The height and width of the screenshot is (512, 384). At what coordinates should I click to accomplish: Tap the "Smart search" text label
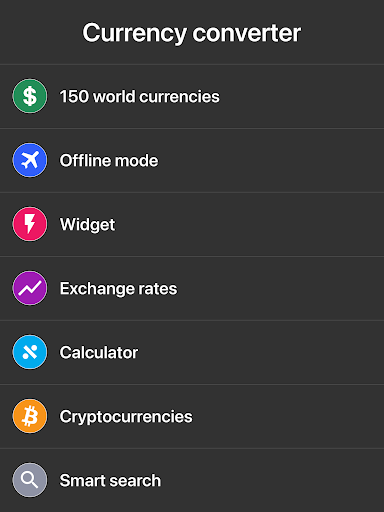point(110,481)
